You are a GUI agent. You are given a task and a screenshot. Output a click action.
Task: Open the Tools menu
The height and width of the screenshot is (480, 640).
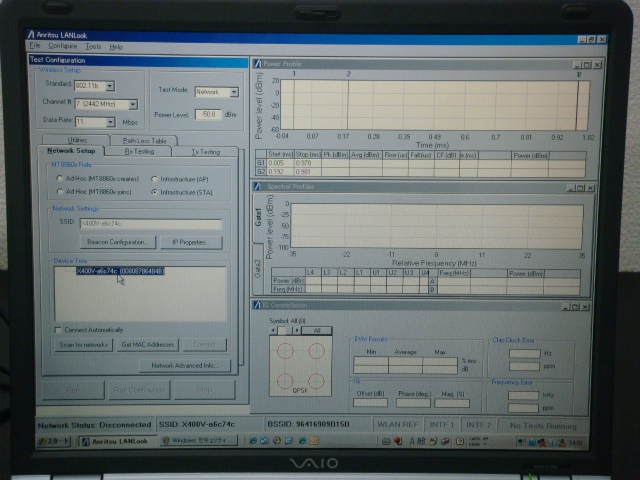(93, 47)
